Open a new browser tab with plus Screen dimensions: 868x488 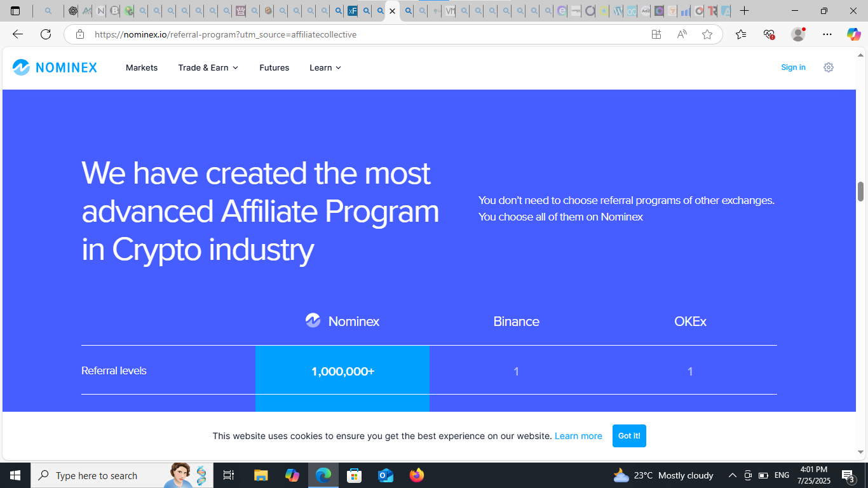[x=745, y=11]
